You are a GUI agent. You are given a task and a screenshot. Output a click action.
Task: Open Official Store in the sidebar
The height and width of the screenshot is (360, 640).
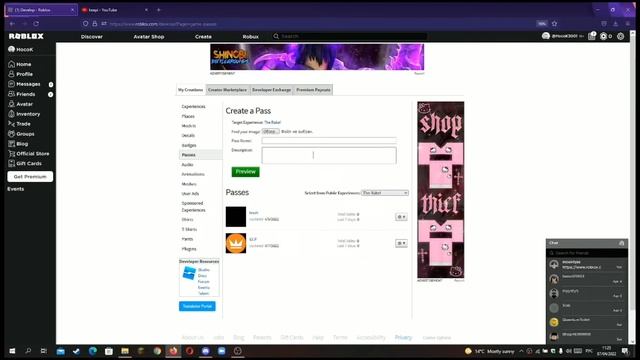coord(29,153)
